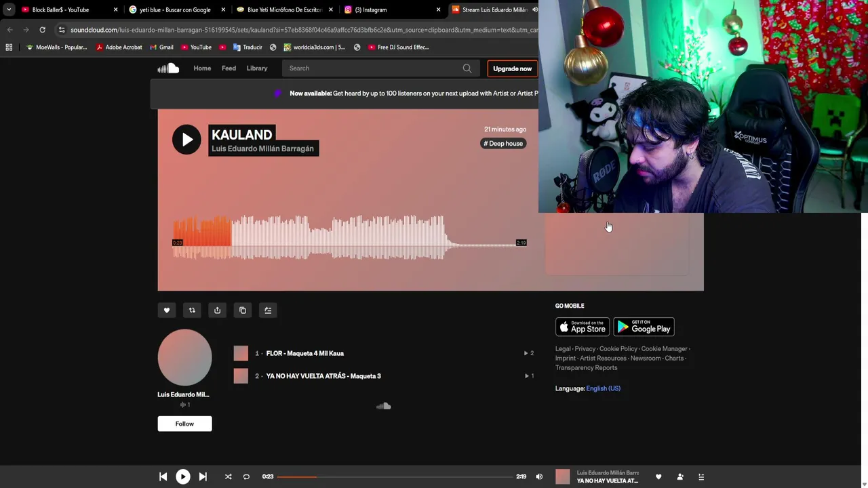Open the Legal link
Image resolution: width=868 pixels, height=488 pixels.
(x=563, y=349)
